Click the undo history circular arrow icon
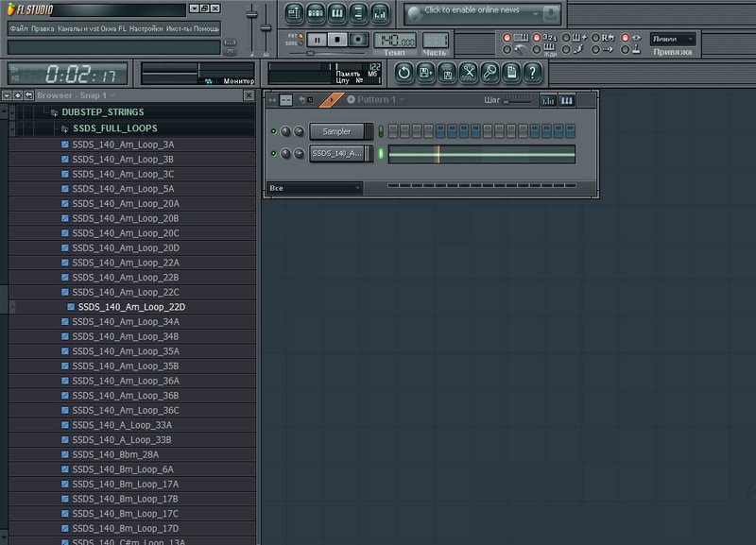This screenshot has height=545, width=756. (404, 72)
